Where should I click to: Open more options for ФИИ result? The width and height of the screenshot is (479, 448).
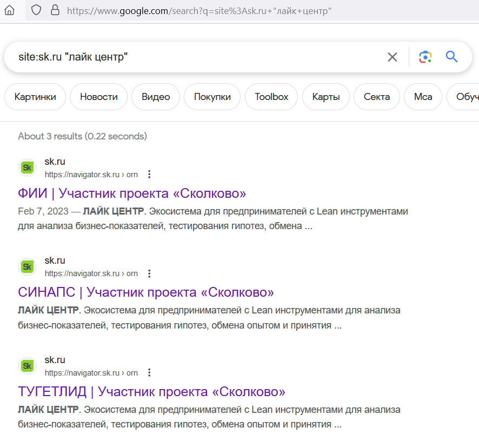coord(149,175)
